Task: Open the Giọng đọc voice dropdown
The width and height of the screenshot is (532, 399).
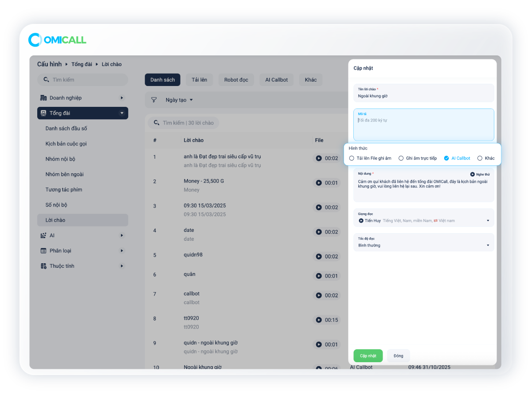Action: click(x=424, y=218)
